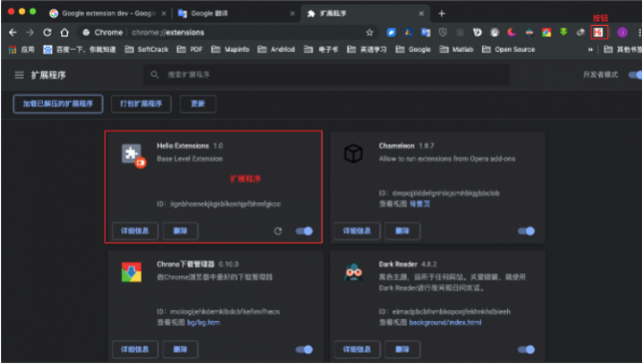Open details for Dark Reader
This screenshot has height=364, width=642.
356,350
